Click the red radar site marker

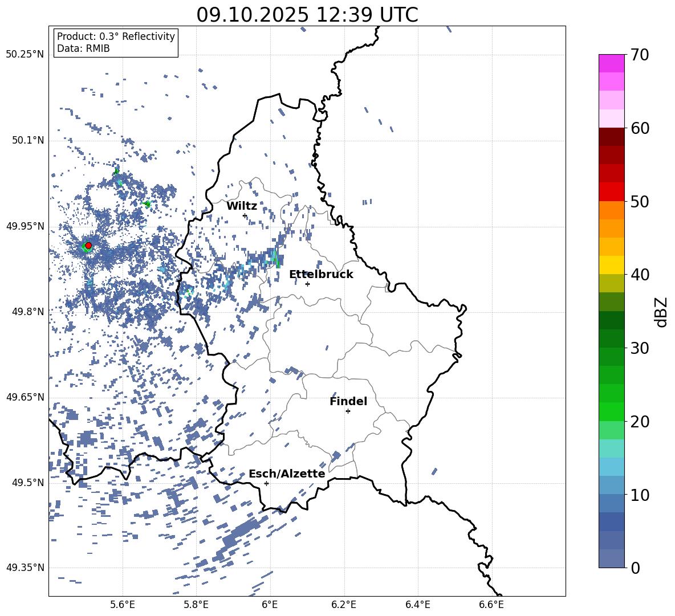click(x=88, y=246)
